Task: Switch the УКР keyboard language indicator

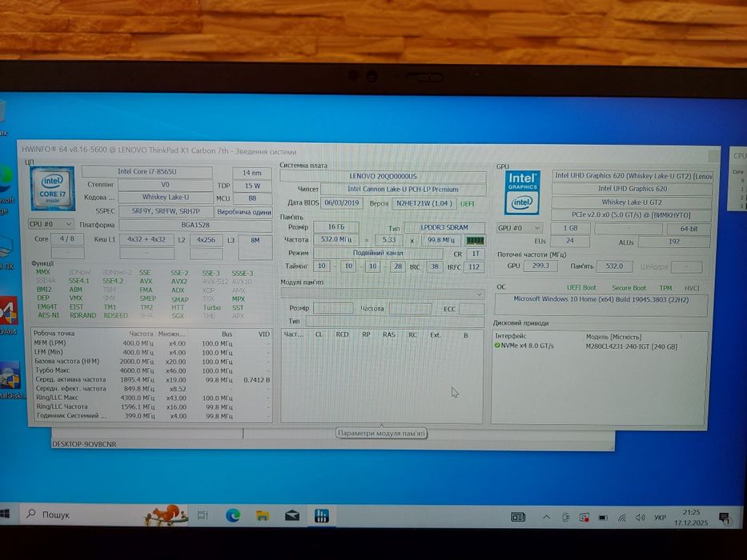Action: point(660,517)
